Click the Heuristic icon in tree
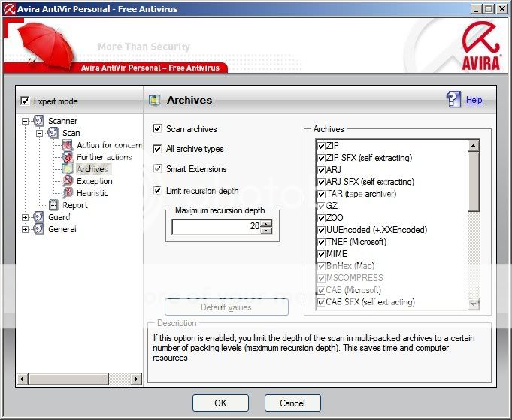The width and height of the screenshot is (512, 420). click(68, 193)
